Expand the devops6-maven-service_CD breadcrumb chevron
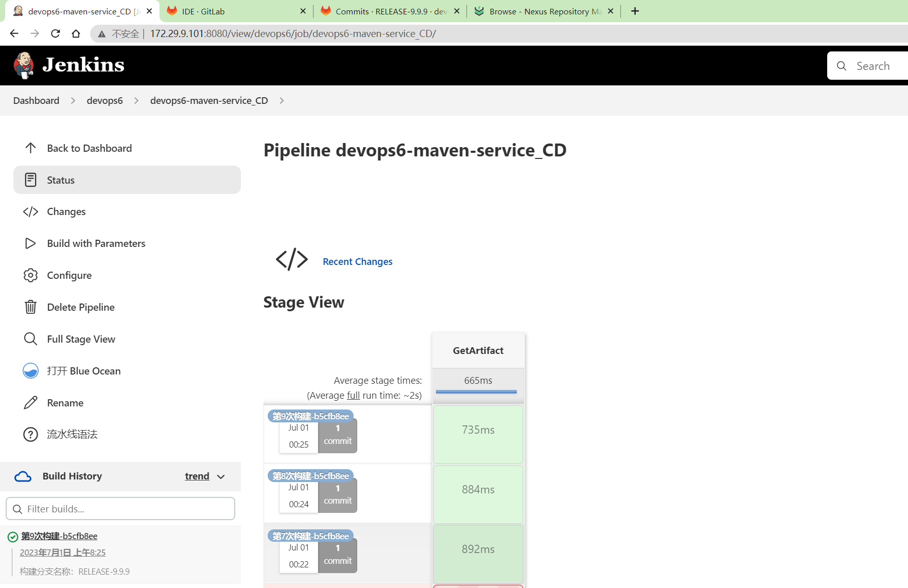Screen dimensions: 908x588 point(282,100)
